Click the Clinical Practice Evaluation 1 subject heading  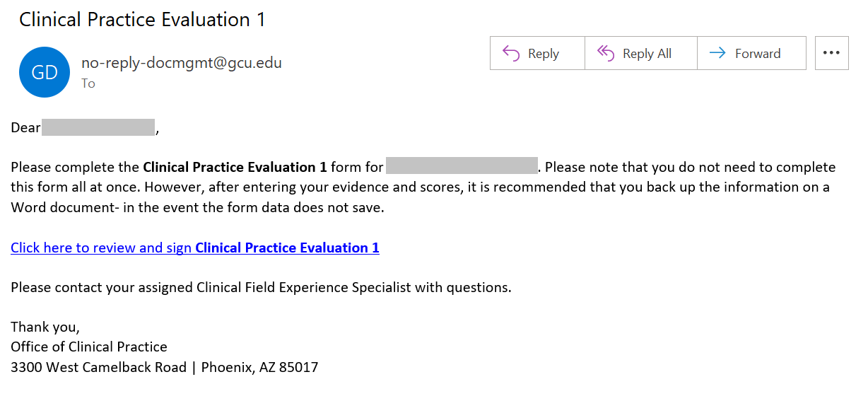pyautogui.click(x=142, y=19)
